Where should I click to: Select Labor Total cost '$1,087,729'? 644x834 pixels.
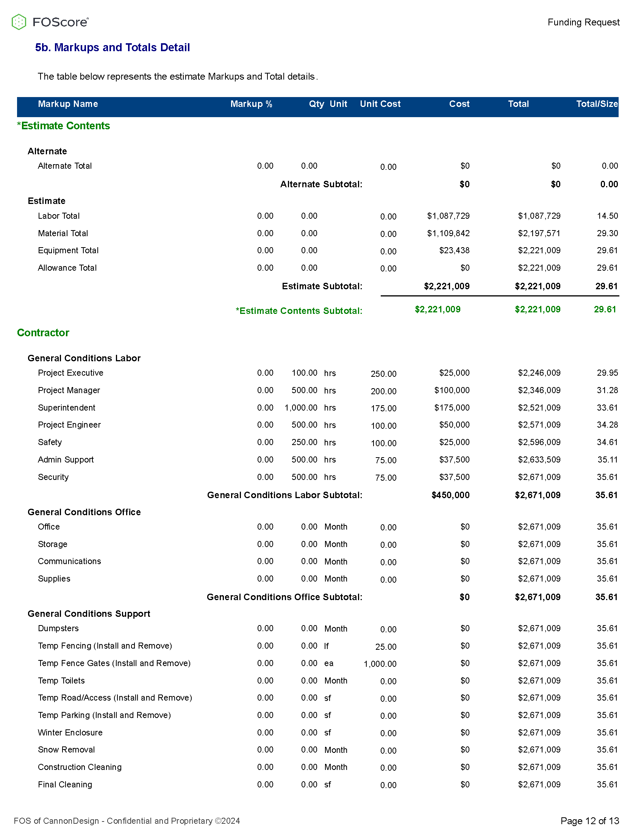tap(448, 216)
